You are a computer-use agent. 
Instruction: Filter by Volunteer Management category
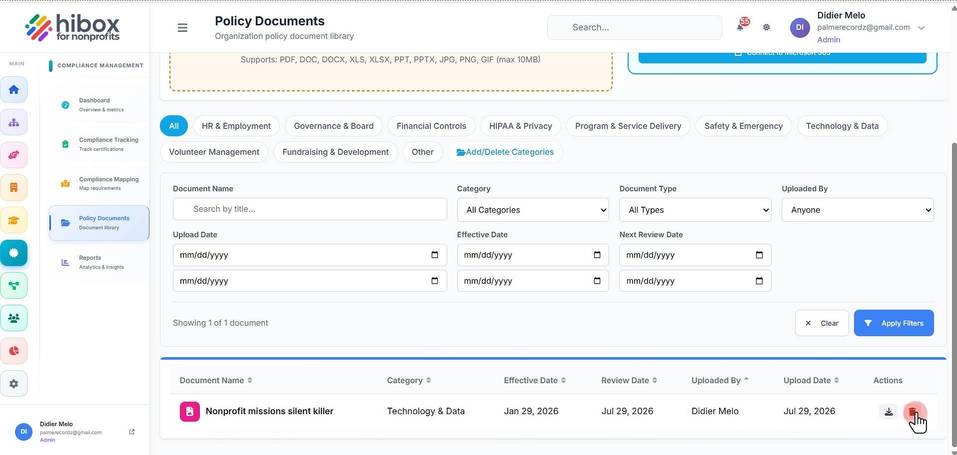[214, 152]
